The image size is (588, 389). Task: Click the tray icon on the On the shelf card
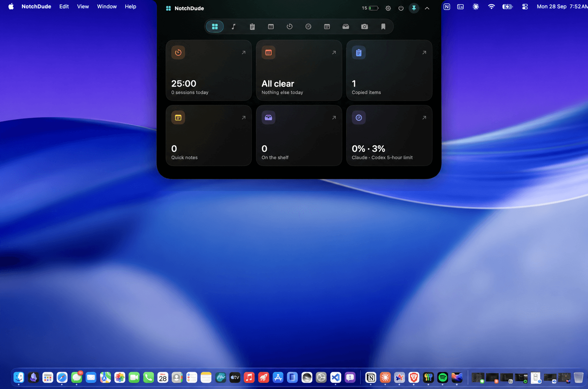[268, 117]
